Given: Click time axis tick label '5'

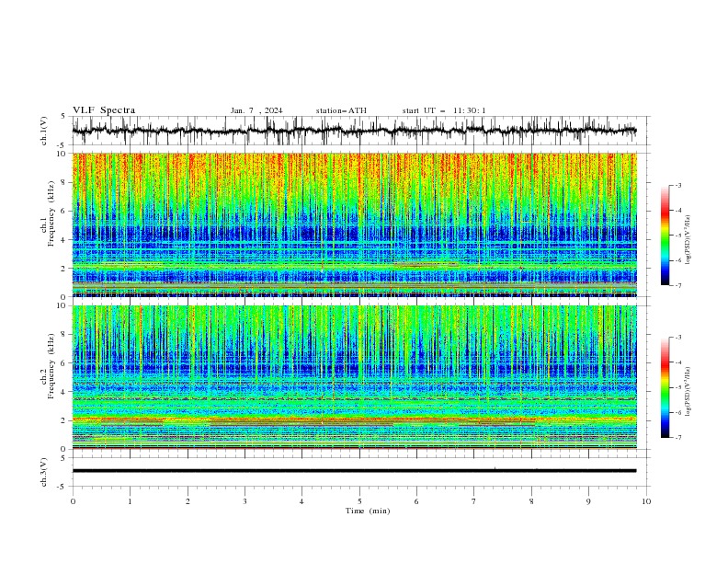Looking at the screenshot, I should point(359,501).
